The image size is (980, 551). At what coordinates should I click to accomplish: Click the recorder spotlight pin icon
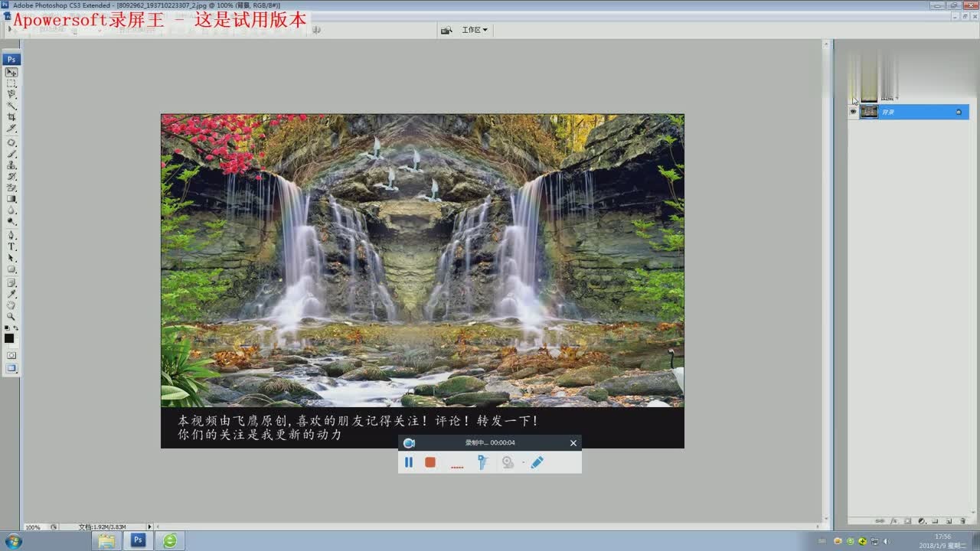point(482,462)
